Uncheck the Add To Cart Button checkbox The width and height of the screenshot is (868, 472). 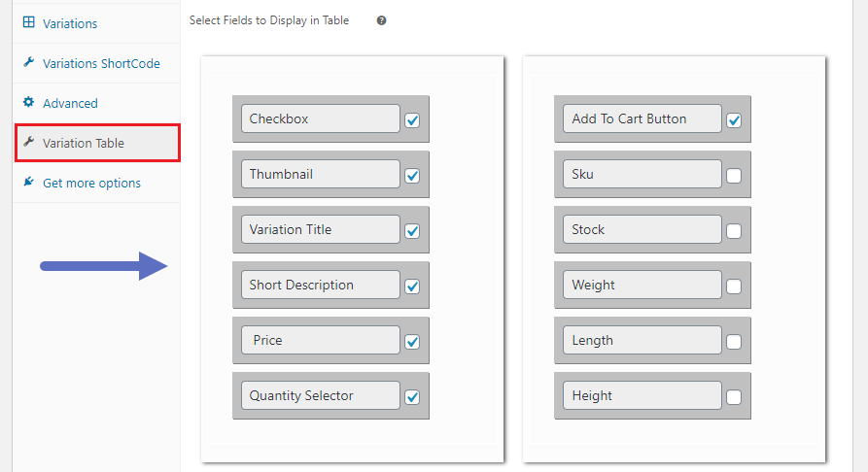tap(734, 120)
